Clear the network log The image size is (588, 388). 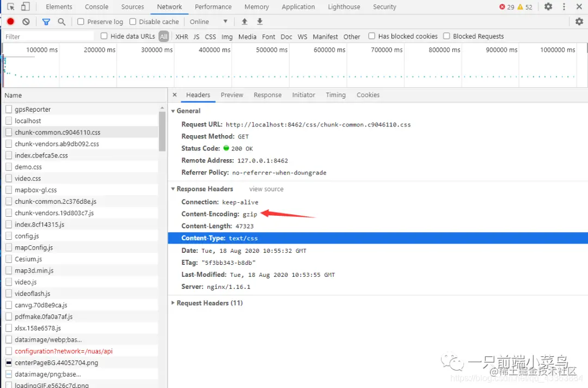tap(26, 22)
